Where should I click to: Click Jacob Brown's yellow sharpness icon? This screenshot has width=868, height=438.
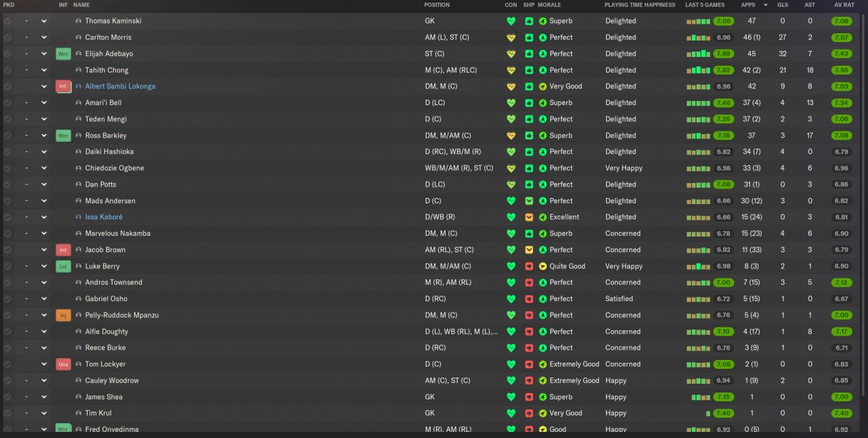click(529, 250)
